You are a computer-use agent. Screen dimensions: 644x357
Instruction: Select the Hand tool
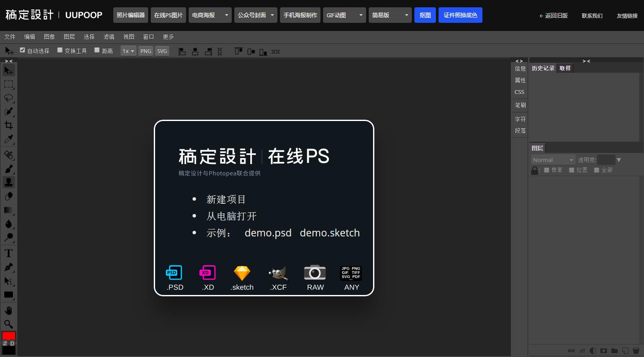pos(9,310)
